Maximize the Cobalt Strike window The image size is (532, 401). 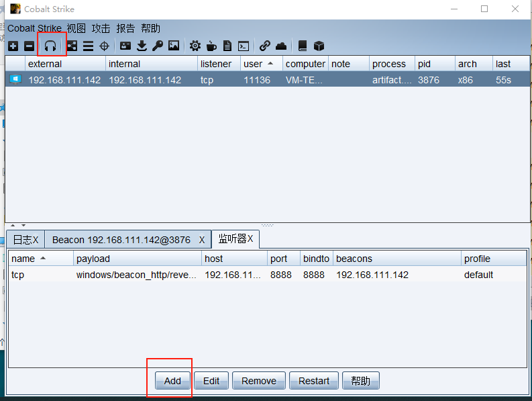(484, 9)
